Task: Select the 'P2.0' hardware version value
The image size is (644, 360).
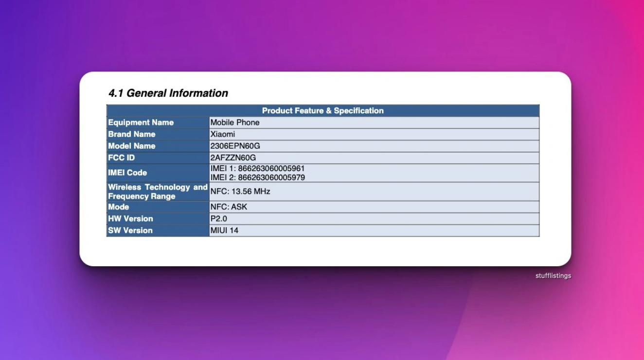Action: click(218, 219)
